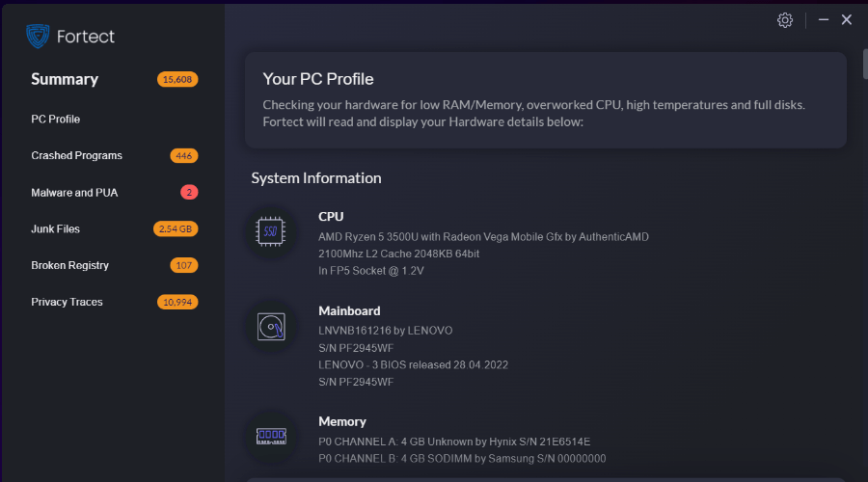Open Junk Files section
The height and width of the screenshot is (482, 868).
coord(55,228)
